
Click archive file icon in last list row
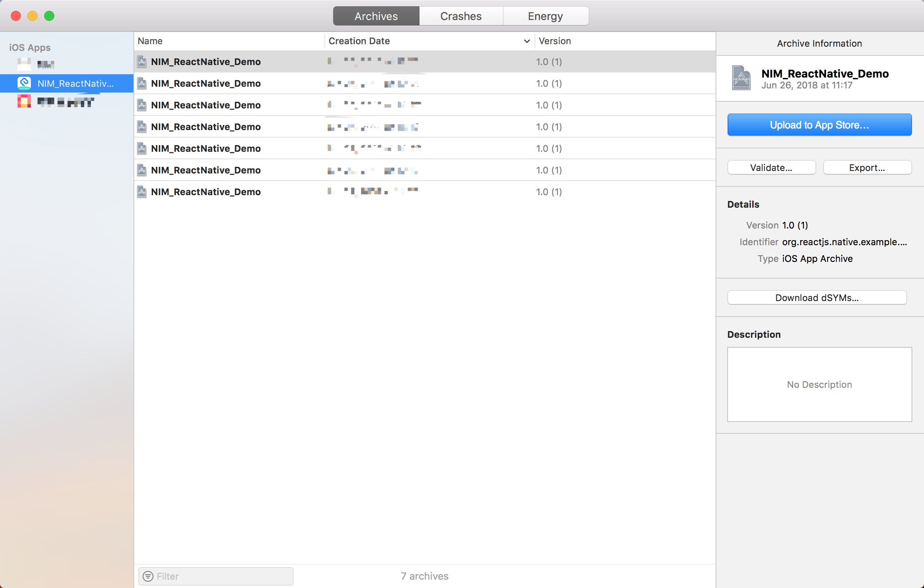point(142,192)
